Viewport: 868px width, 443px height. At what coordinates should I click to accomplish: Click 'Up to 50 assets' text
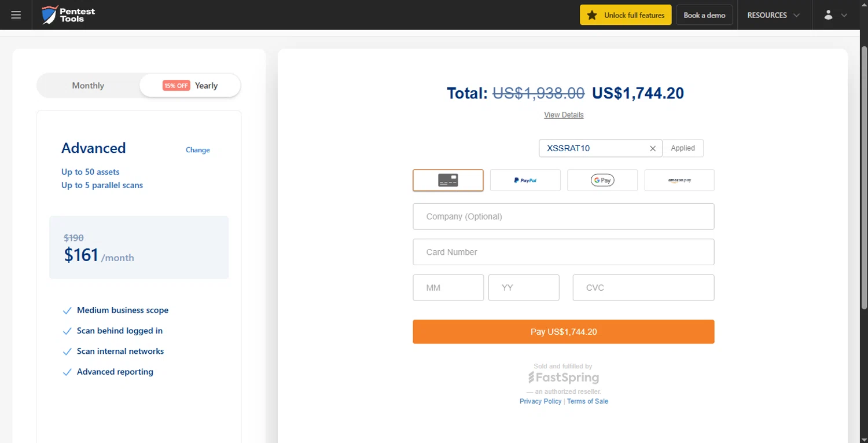90,172
